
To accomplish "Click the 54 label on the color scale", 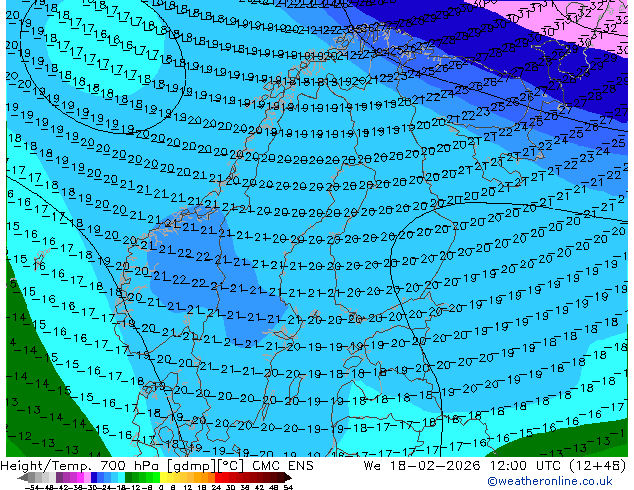I will [x=289, y=487].
